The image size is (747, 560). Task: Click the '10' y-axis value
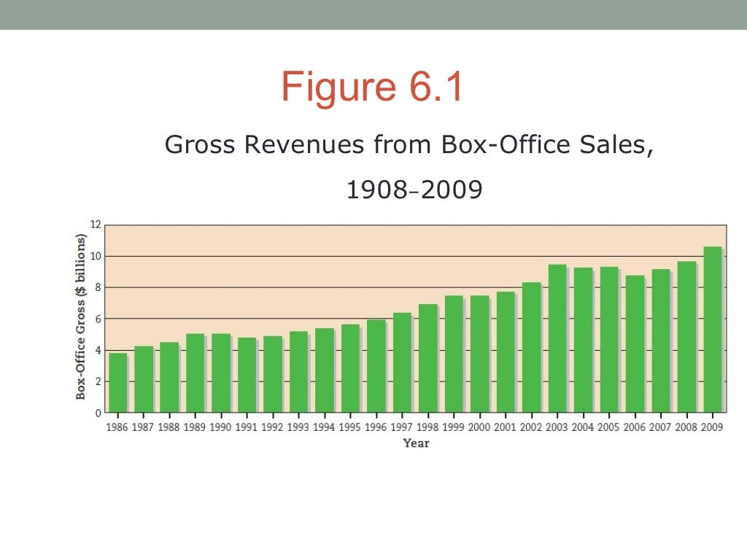click(96, 256)
